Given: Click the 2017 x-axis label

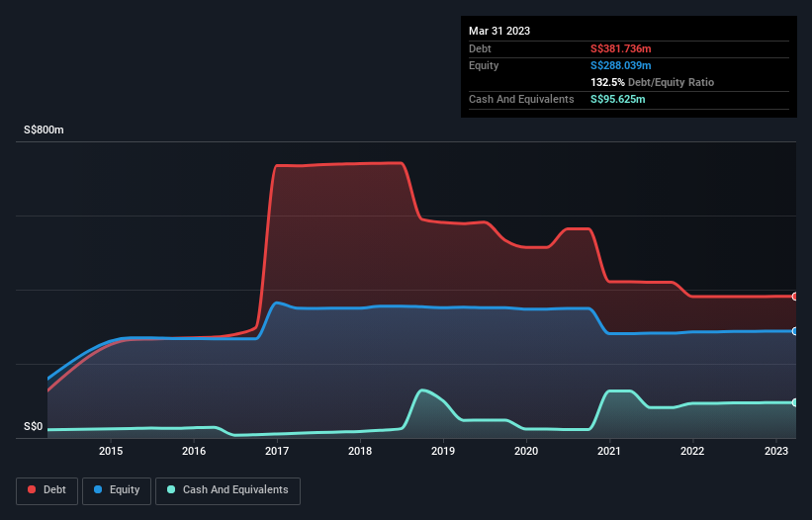Looking at the screenshot, I should pyautogui.click(x=277, y=451).
